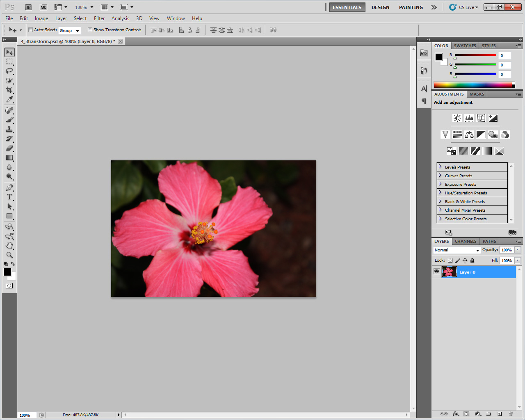Select the 3D Object Rotate tool
This screenshot has width=525, height=420.
[9, 227]
